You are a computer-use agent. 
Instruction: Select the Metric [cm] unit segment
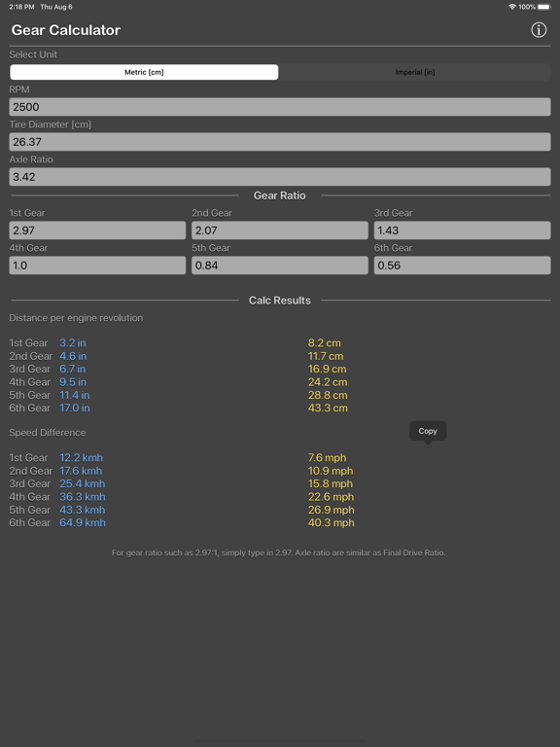(x=144, y=72)
